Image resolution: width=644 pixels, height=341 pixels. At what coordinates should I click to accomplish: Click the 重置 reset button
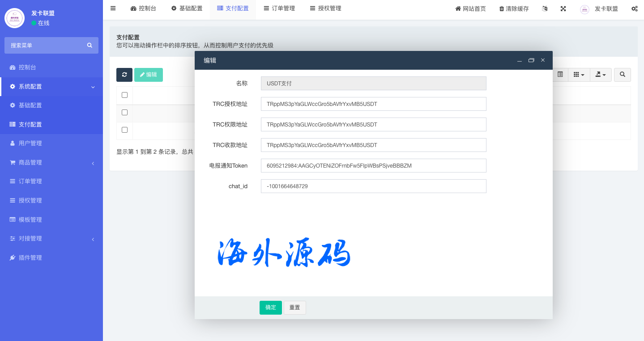click(x=294, y=307)
